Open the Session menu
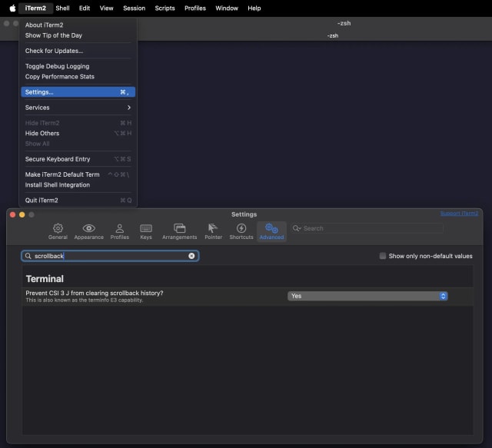This screenshot has height=448, width=492. click(134, 8)
